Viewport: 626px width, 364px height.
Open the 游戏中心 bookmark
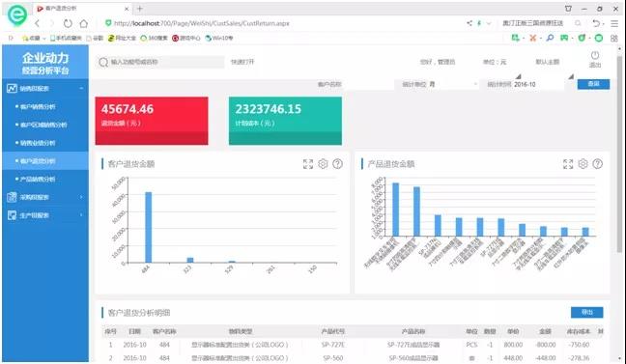[186, 38]
